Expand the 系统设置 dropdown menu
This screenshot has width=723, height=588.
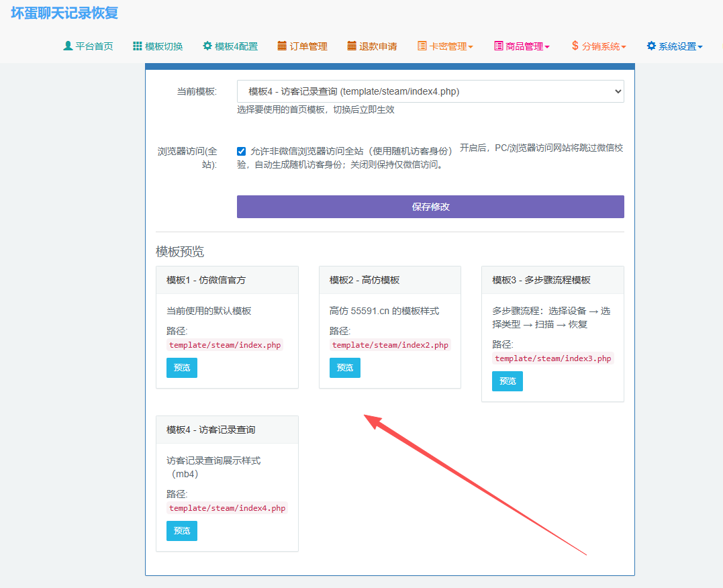click(678, 46)
